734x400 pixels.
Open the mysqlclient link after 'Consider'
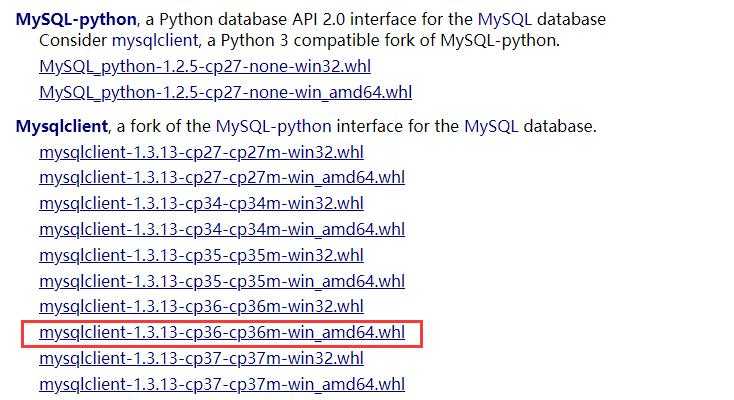click(x=155, y=41)
